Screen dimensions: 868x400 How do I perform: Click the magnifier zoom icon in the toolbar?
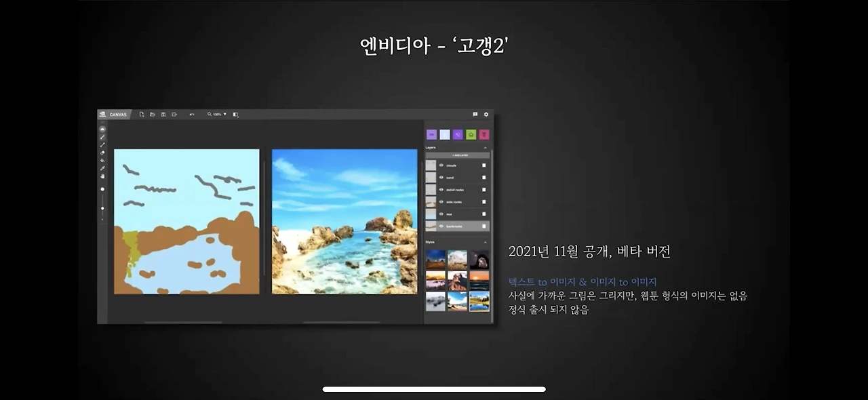point(210,114)
